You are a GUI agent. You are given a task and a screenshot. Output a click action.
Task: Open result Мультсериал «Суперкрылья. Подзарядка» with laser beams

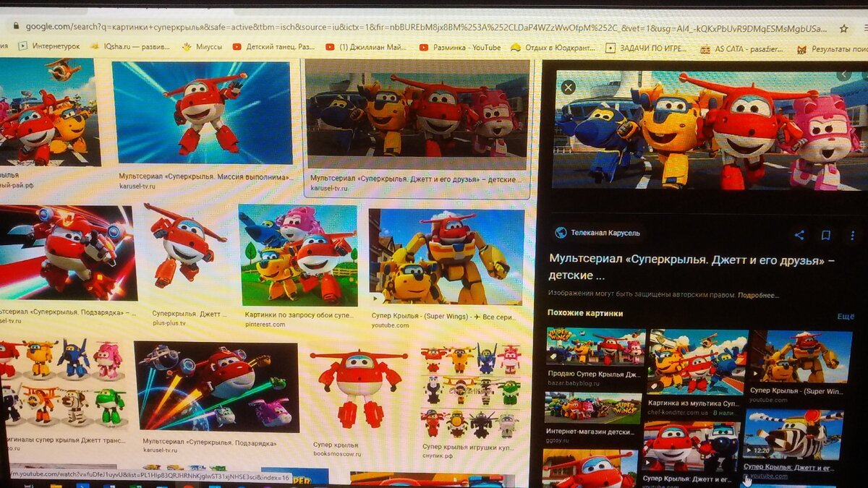(216, 387)
